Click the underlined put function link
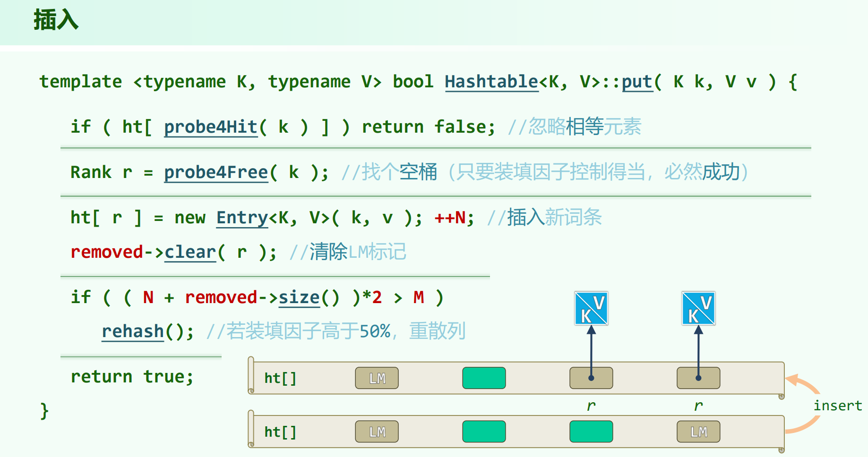The width and height of the screenshot is (868, 457). [637, 82]
